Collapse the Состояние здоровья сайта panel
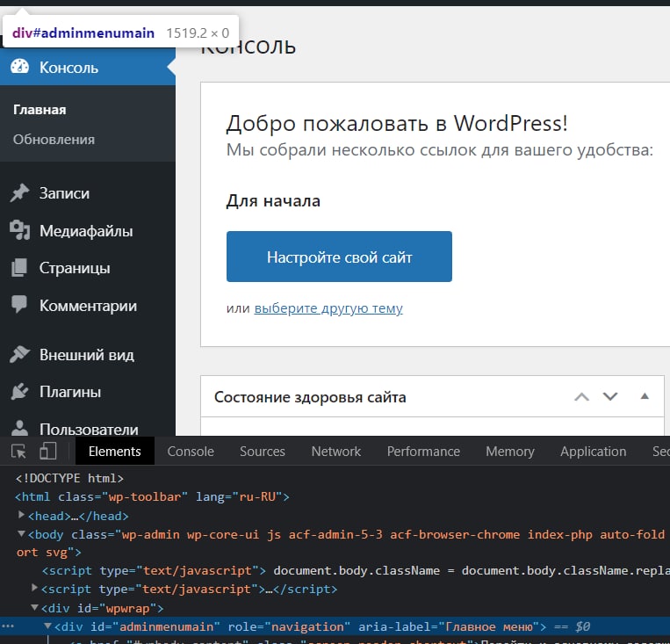670x644 pixels. pyautogui.click(x=645, y=396)
